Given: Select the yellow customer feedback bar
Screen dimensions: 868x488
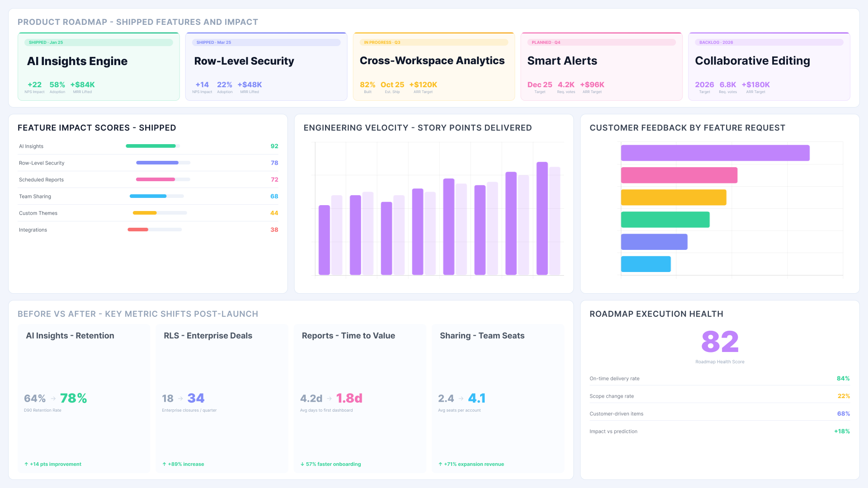Looking at the screenshot, I should [x=674, y=197].
